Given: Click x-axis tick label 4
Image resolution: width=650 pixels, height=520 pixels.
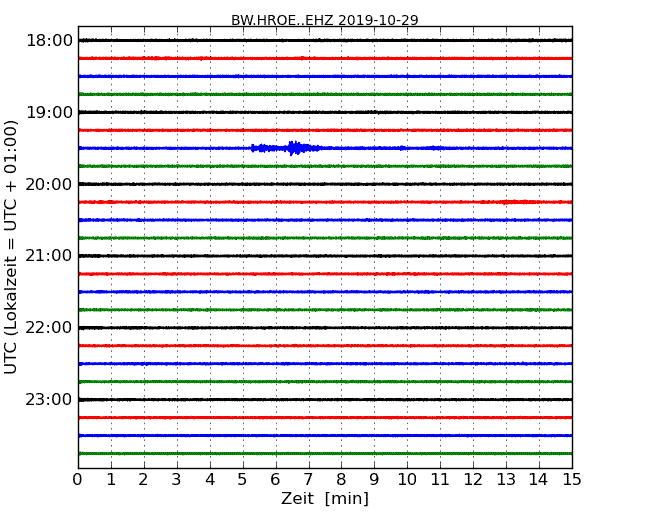Looking at the screenshot, I should pos(210,479).
